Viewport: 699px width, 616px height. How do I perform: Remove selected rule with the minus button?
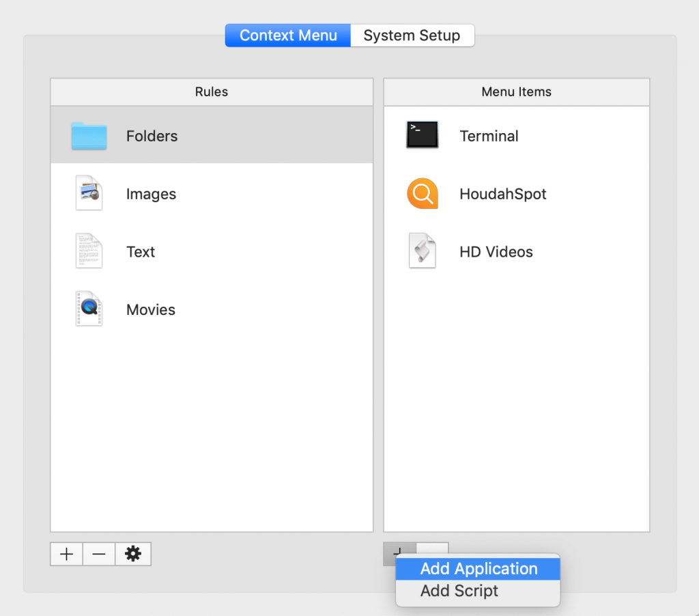pos(99,554)
